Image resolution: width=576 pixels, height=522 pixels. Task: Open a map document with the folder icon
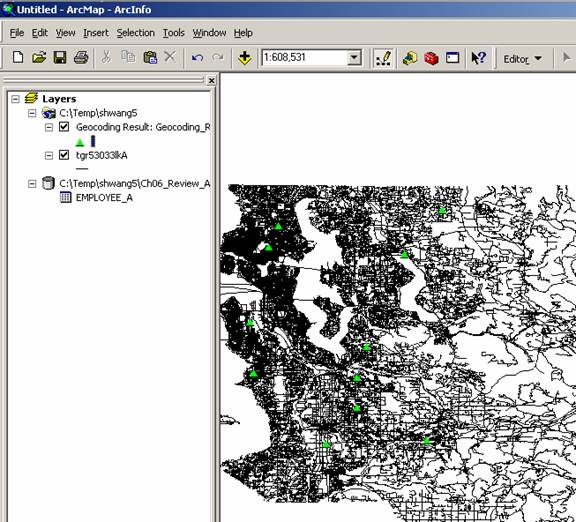[x=39, y=57]
